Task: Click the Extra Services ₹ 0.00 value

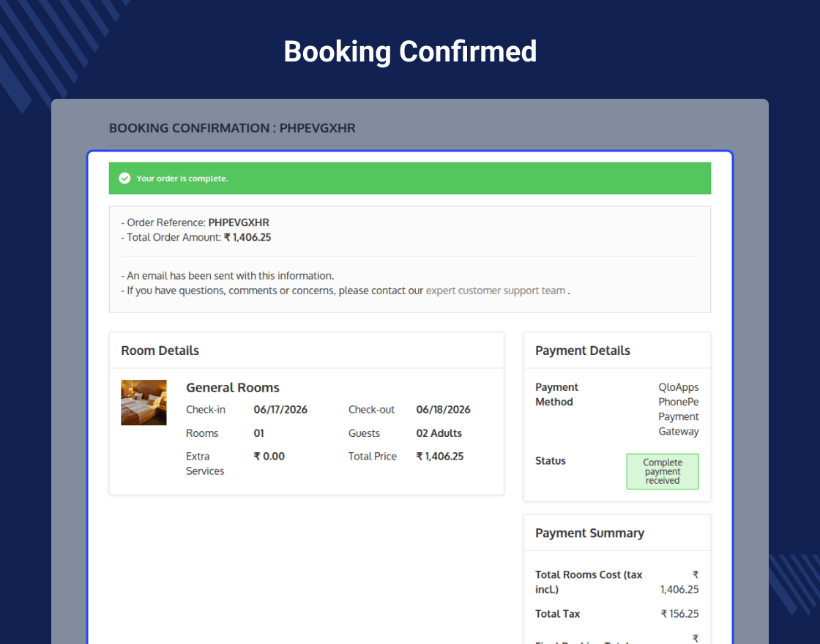Action: coord(269,457)
